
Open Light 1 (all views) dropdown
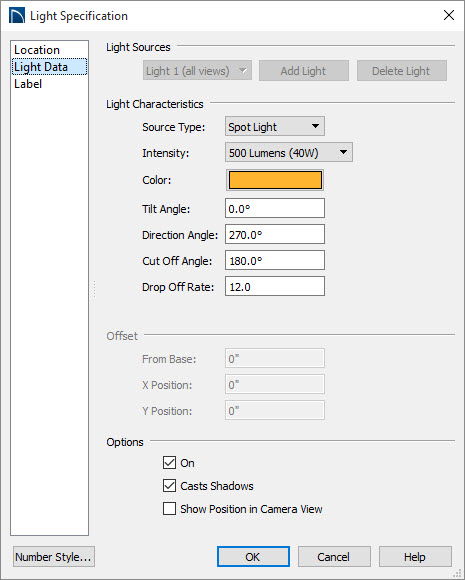197,70
